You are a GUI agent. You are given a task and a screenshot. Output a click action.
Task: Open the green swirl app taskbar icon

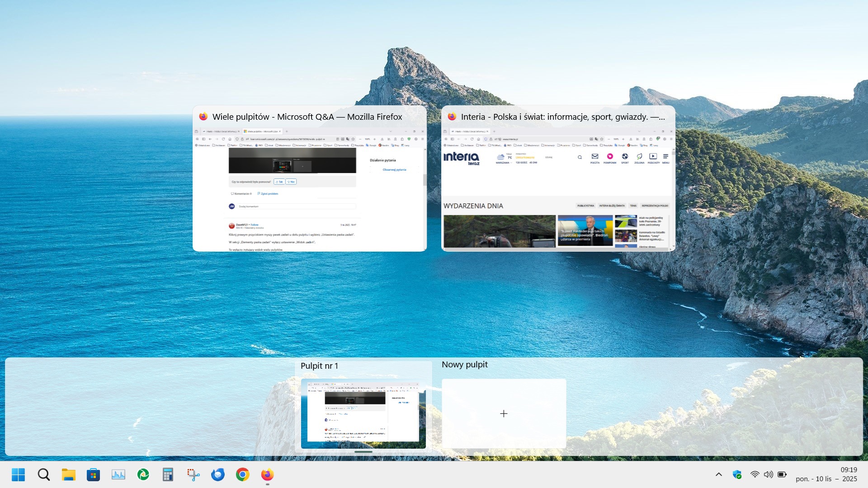coord(143,474)
